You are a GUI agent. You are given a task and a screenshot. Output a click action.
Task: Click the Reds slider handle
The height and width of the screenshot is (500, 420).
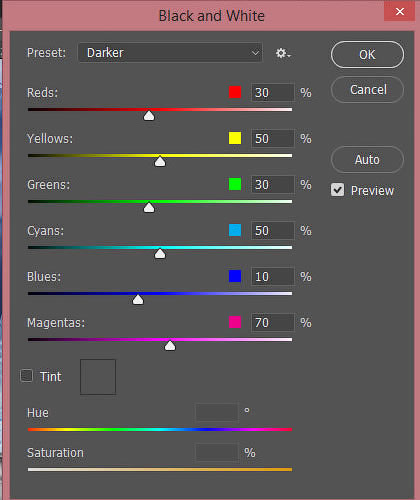point(149,116)
